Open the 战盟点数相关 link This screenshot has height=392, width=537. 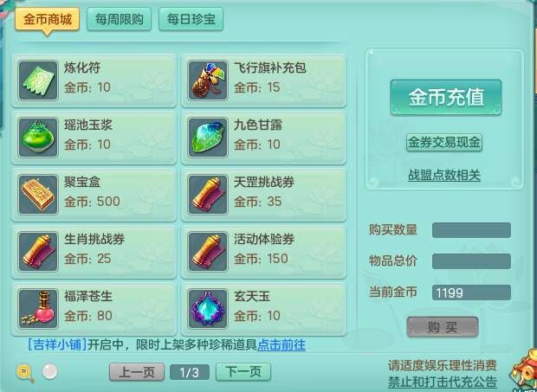coord(444,175)
